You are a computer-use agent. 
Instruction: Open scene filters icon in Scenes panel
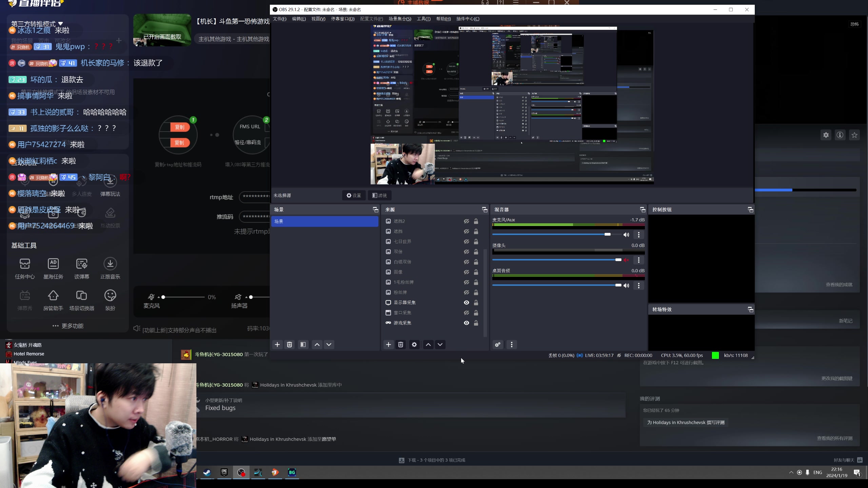(x=303, y=345)
